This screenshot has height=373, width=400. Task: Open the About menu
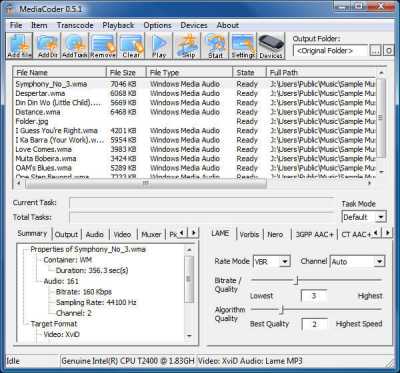tap(228, 25)
